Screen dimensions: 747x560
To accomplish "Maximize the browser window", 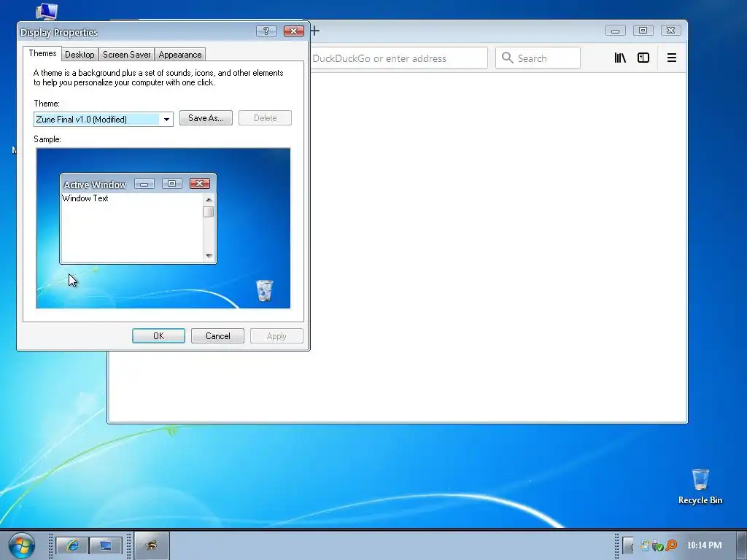I will [643, 31].
